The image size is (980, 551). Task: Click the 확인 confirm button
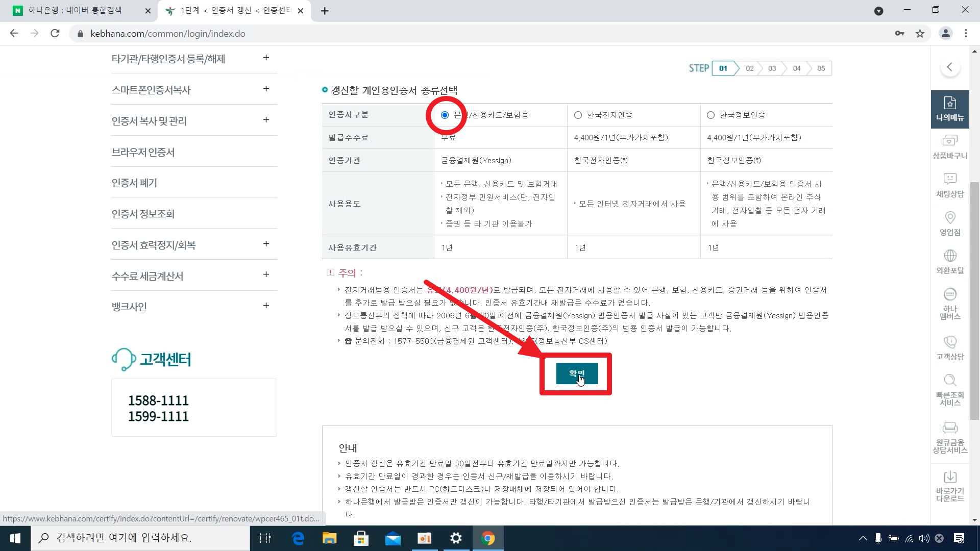pos(576,373)
